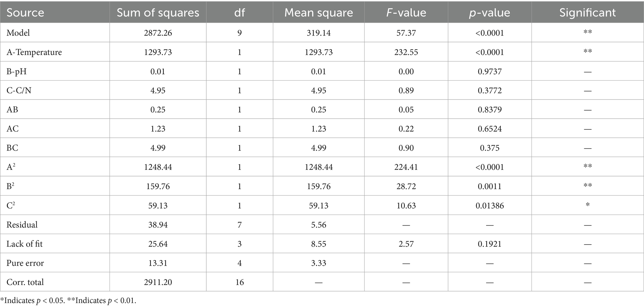Select the Lack of fit row
This screenshot has height=308, width=644.
[x=322, y=244]
